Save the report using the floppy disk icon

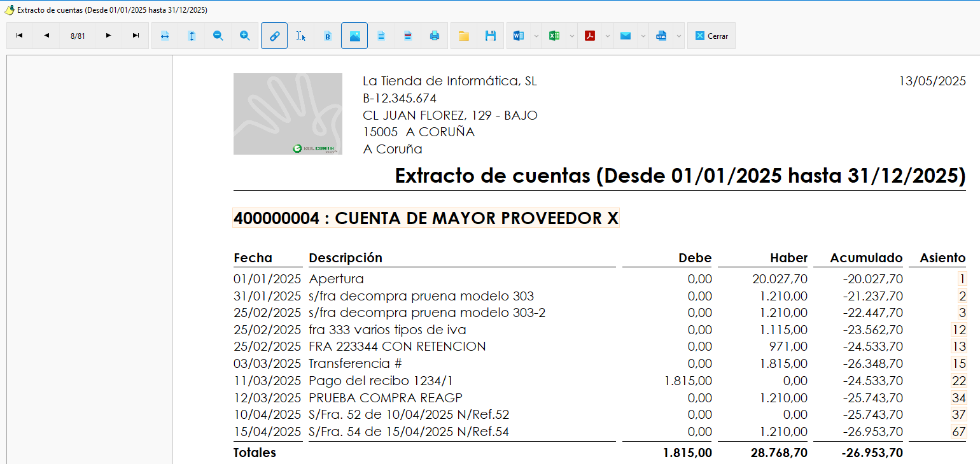point(491,36)
